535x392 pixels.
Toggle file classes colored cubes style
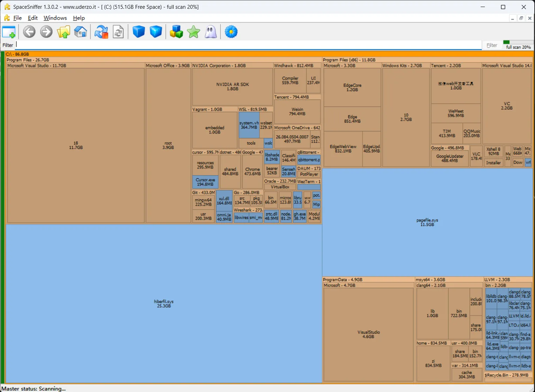176,32
